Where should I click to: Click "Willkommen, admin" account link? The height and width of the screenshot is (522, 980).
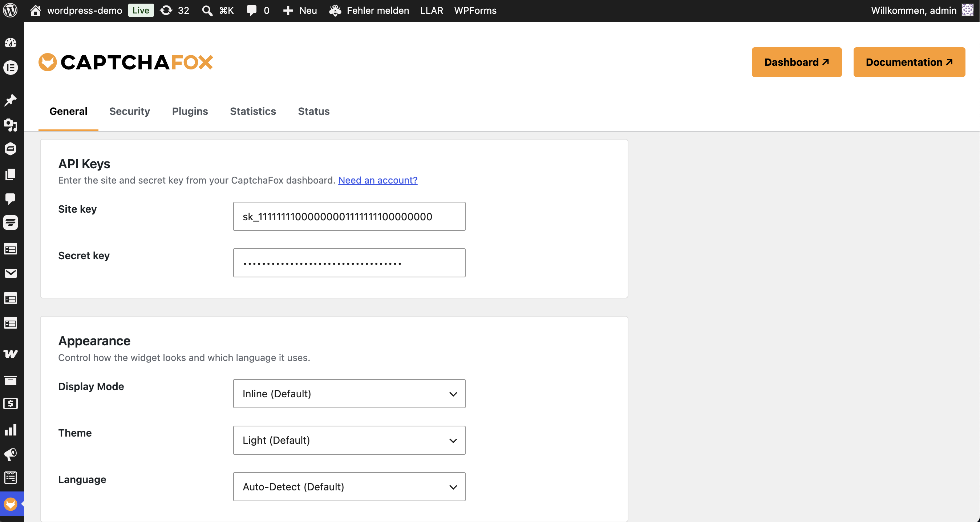(914, 11)
